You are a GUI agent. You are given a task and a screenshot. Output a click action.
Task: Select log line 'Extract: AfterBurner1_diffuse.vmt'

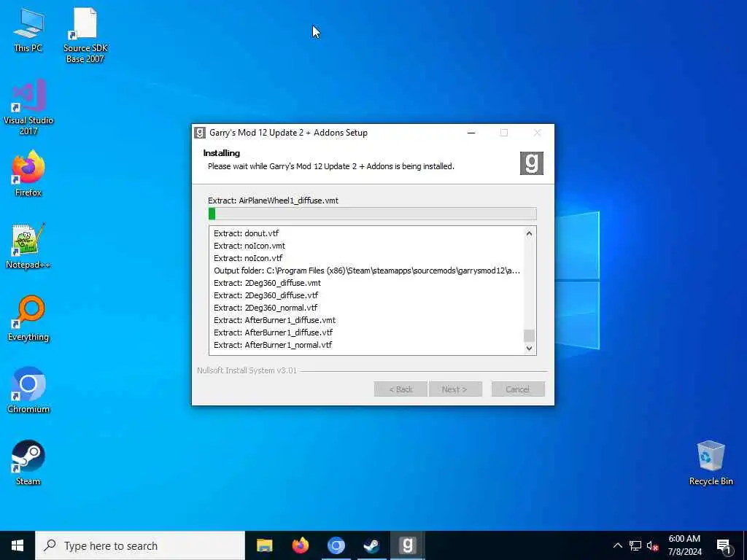click(274, 320)
